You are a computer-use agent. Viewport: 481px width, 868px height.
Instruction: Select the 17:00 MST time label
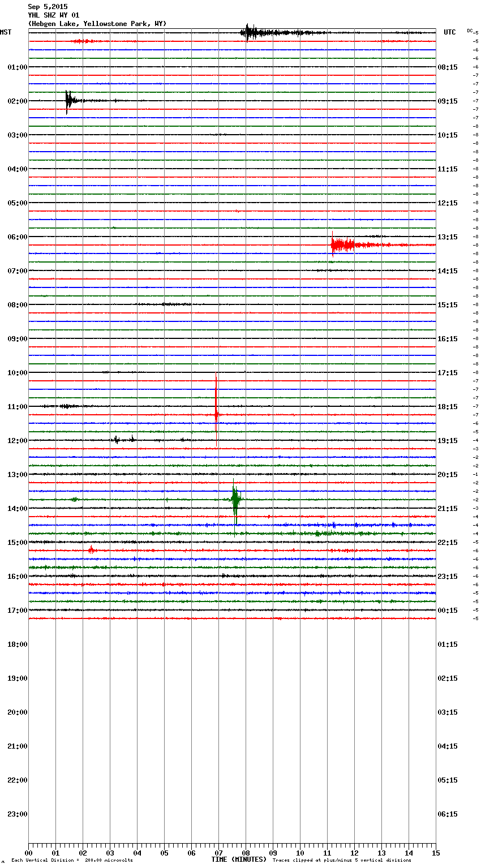coord(18,611)
